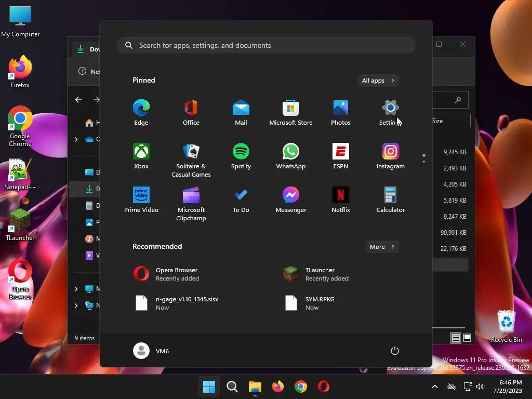Launch Prime Video

141,200
